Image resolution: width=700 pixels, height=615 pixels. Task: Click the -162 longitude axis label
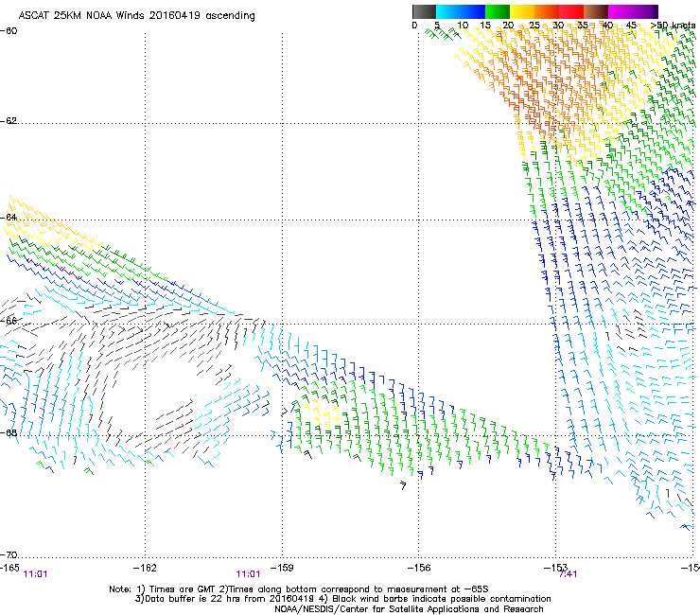point(145,567)
